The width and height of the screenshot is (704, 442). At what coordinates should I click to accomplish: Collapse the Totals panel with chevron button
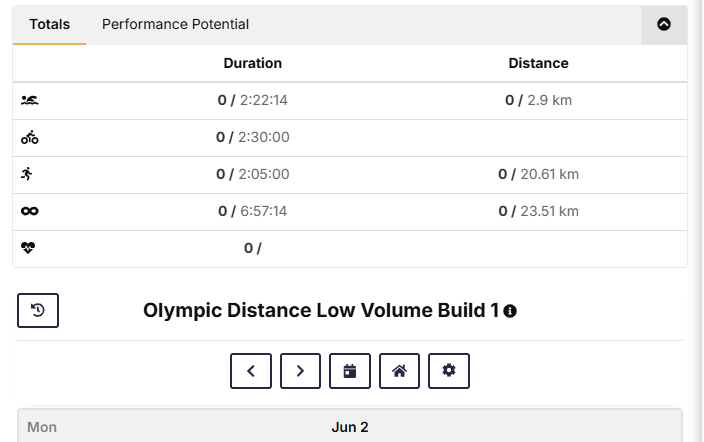pyautogui.click(x=664, y=24)
